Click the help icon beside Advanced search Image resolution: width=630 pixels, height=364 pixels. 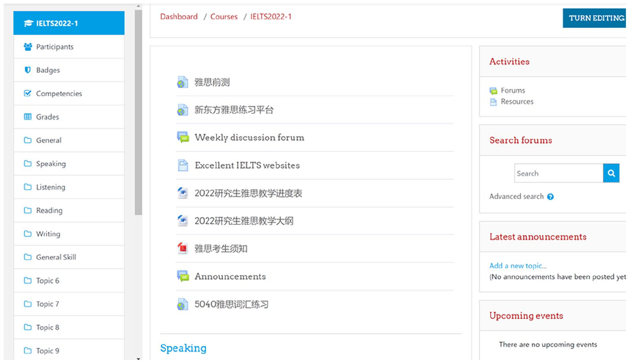click(550, 197)
